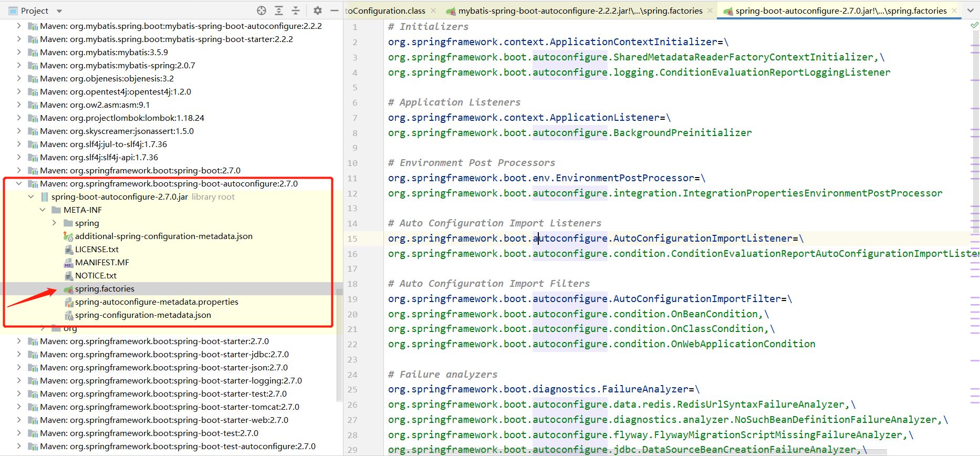Screen dimensions: 980x456
Task: Click "# Failure analyzers" comment line
Action: 443,374
